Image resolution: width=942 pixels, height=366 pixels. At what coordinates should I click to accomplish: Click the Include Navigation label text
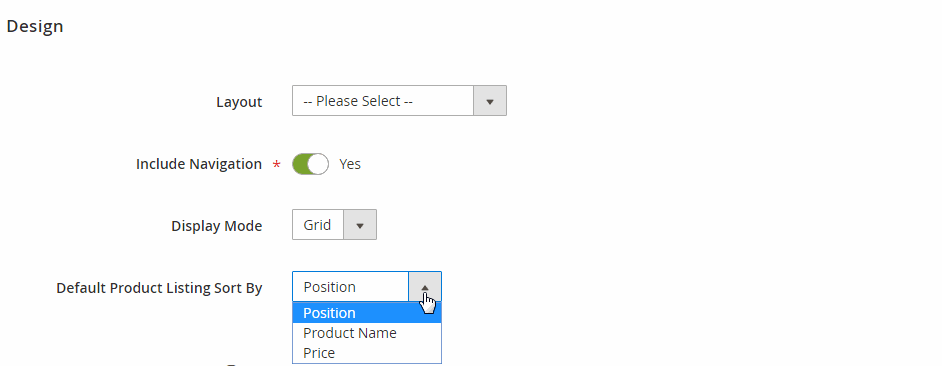pos(199,164)
